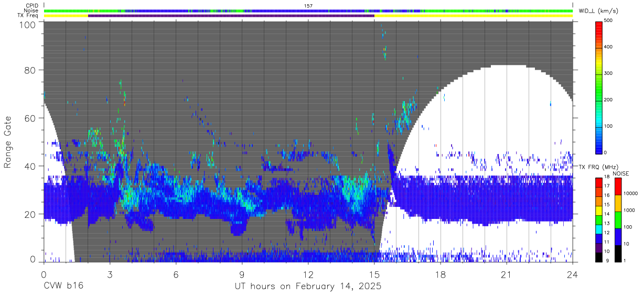Select the 16 label on TX frequency legend
Viewport: 644px width, 297px height.
(607, 195)
